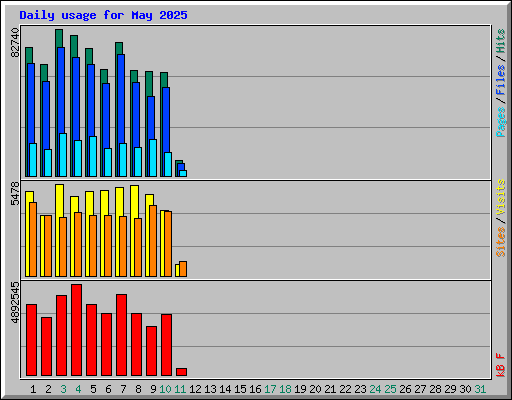Screen dimensions: 512x400
Task: Click green day 10 axis label
Action: 165,389
